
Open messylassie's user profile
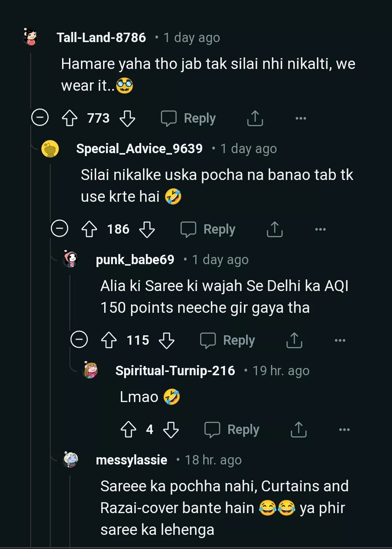[x=131, y=460]
